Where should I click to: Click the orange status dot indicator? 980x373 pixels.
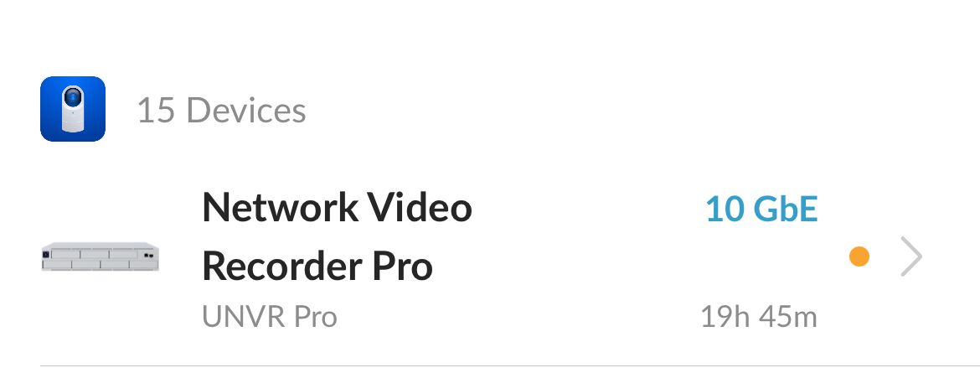point(859,256)
